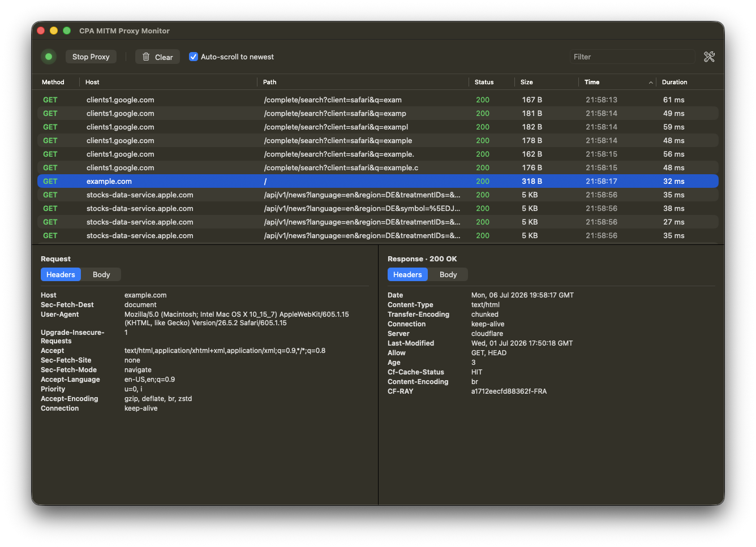Sort by the Status column header
756x547 pixels.
(x=484, y=82)
